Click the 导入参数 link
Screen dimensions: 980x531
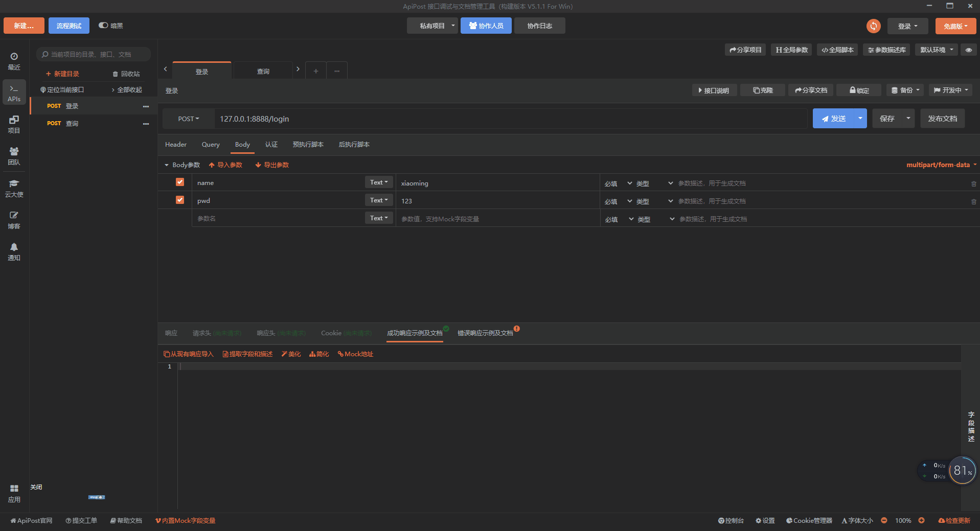click(x=225, y=165)
